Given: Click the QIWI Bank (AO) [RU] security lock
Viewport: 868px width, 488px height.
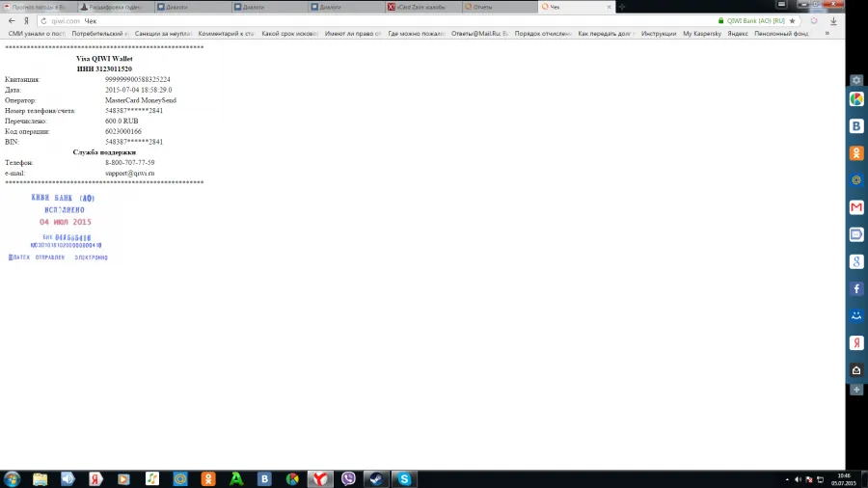Looking at the screenshot, I should pyautogui.click(x=720, y=21).
